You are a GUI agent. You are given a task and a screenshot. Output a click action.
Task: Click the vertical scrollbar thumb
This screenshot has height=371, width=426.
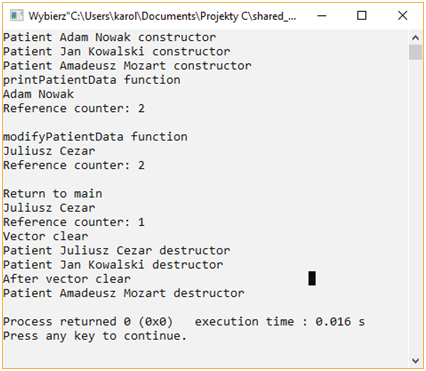click(x=415, y=52)
